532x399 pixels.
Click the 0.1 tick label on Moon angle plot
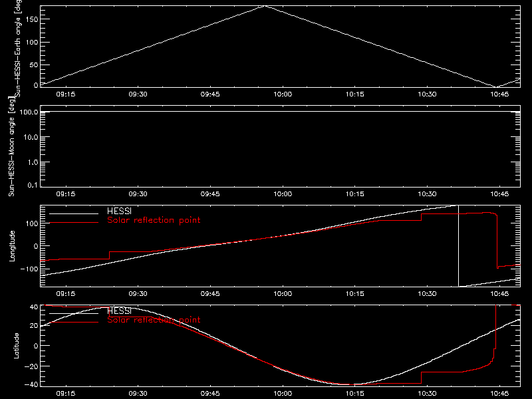point(33,185)
